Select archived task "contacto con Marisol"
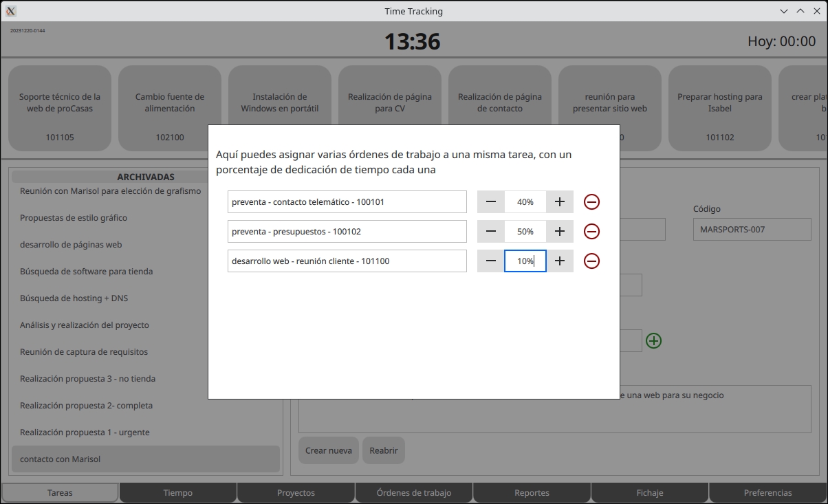The height and width of the screenshot is (504, 828). pyautogui.click(x=146, y=459)
